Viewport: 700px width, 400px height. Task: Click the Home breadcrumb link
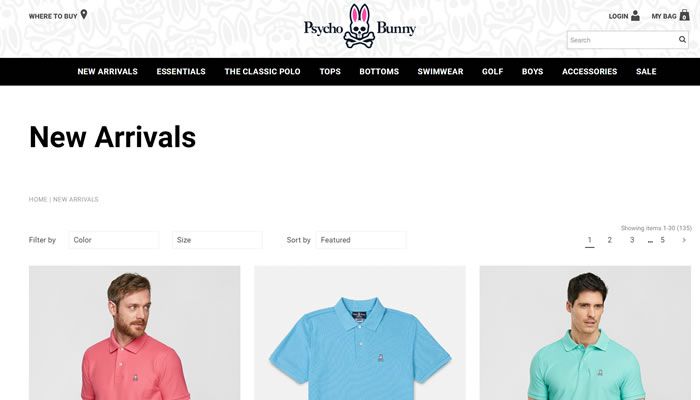click(x=38, y=200)
